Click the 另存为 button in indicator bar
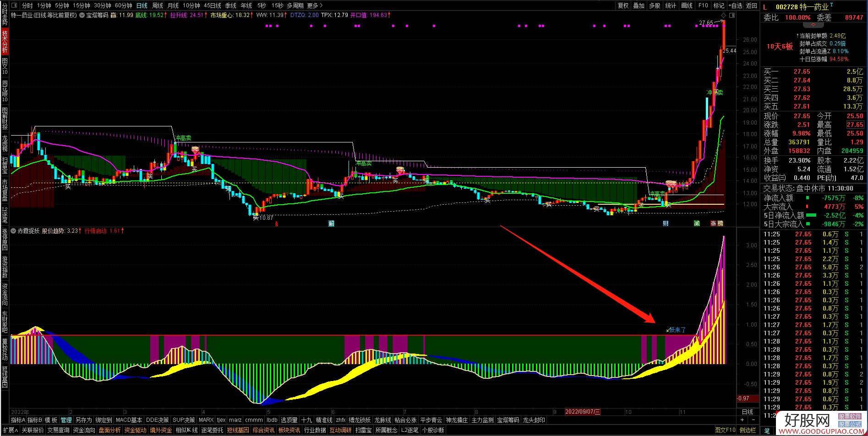Viewport: 868px width, 436px height. coord(84,420)
